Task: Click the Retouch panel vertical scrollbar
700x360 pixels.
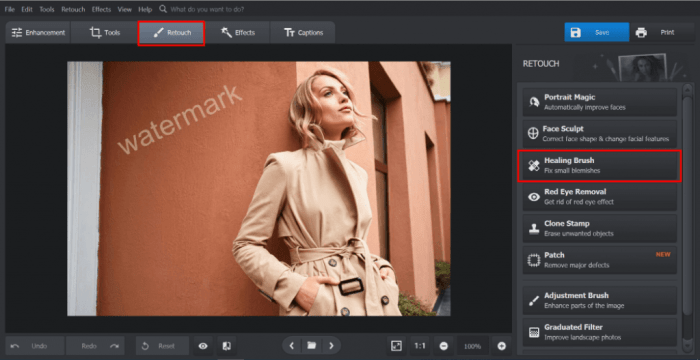Action: click(x=688, y=205)
